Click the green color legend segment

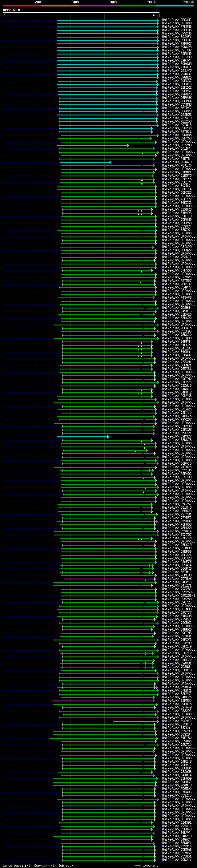[136, 6]
